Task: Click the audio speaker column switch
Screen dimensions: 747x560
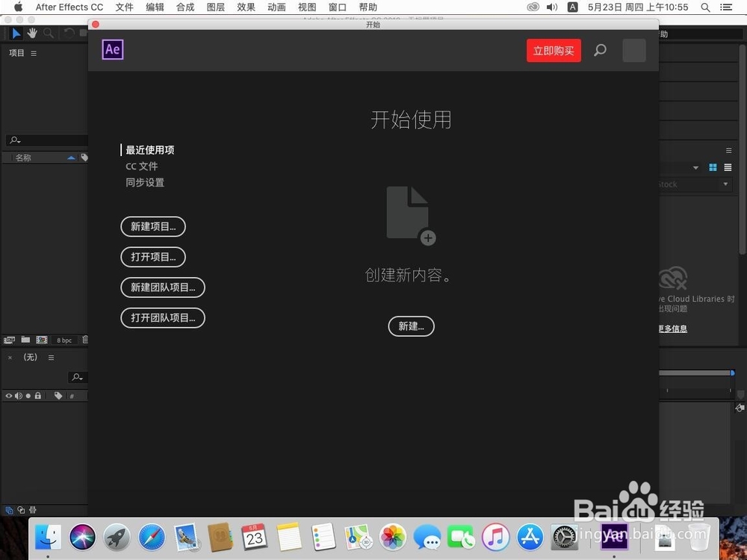Action: pos(19,396)
